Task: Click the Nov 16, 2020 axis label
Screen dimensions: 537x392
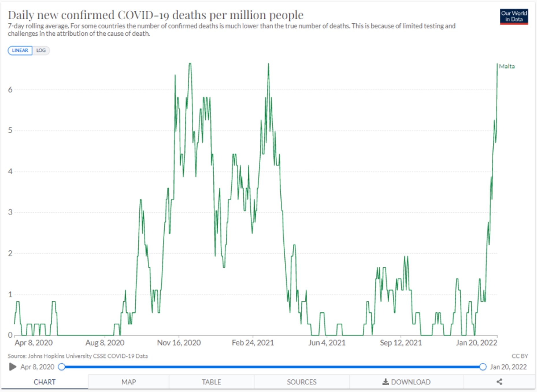Action: 179,343
